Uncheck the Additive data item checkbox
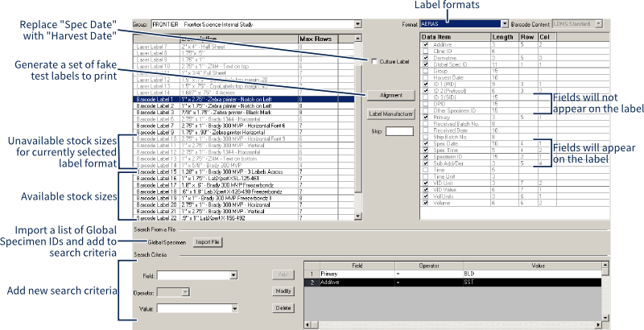Screen dimensions: 644x330 [x=426, y=45]
